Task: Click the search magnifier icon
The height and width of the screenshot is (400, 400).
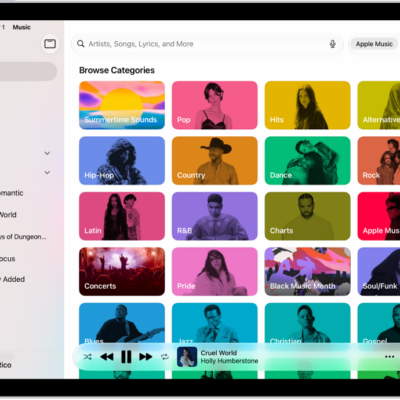Action: point(81,44)
